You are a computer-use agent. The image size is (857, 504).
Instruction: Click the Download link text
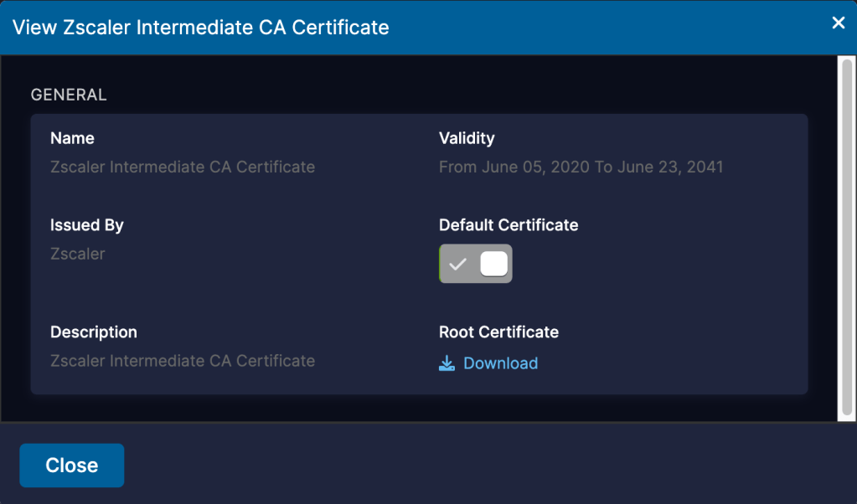click(x=500, y=363)
